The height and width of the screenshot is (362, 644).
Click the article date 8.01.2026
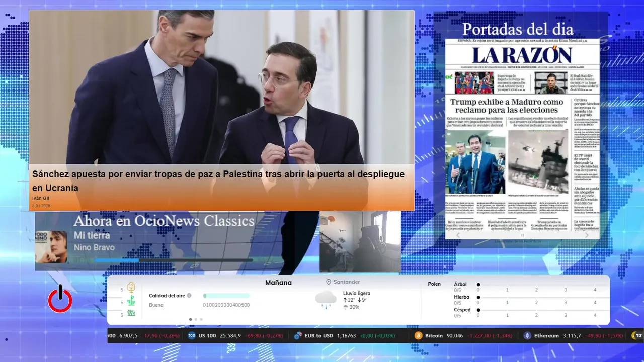41,206
